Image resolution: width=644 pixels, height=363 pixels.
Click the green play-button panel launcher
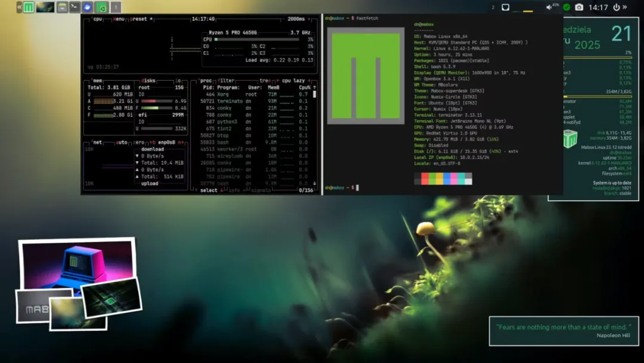102,7
